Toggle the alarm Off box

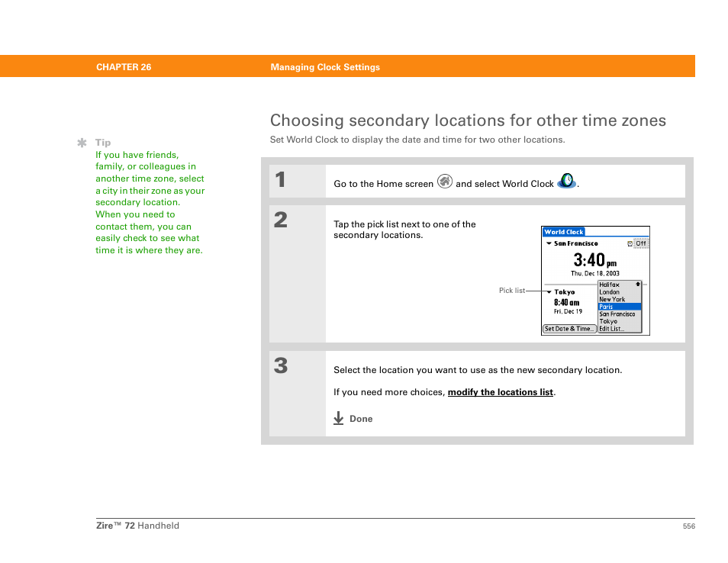[640, 243]
